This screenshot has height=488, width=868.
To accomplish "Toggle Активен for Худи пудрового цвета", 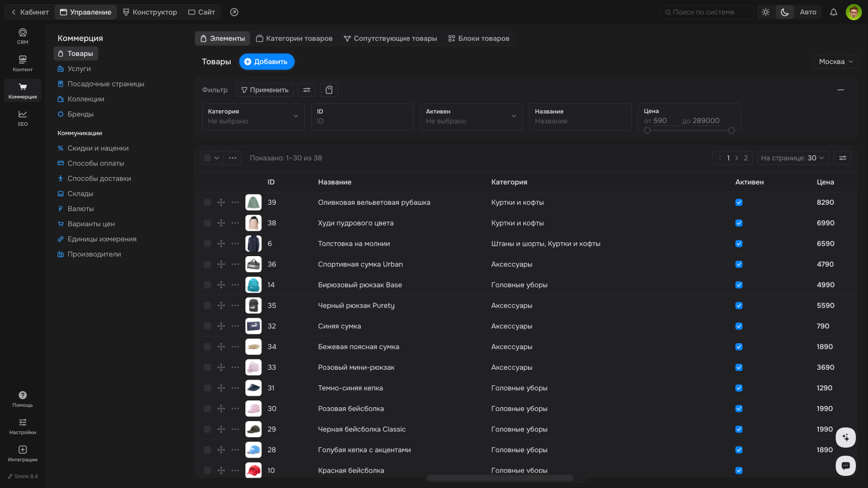I will coord(739,223).
